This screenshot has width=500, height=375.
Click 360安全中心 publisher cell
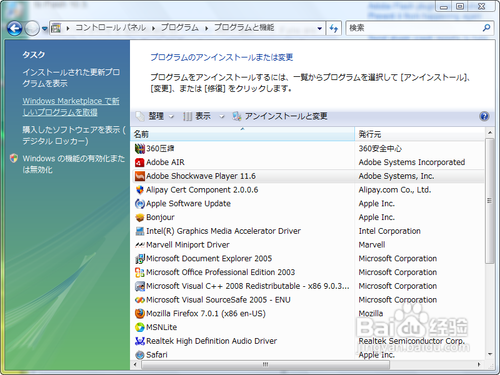tap(380, 148)
